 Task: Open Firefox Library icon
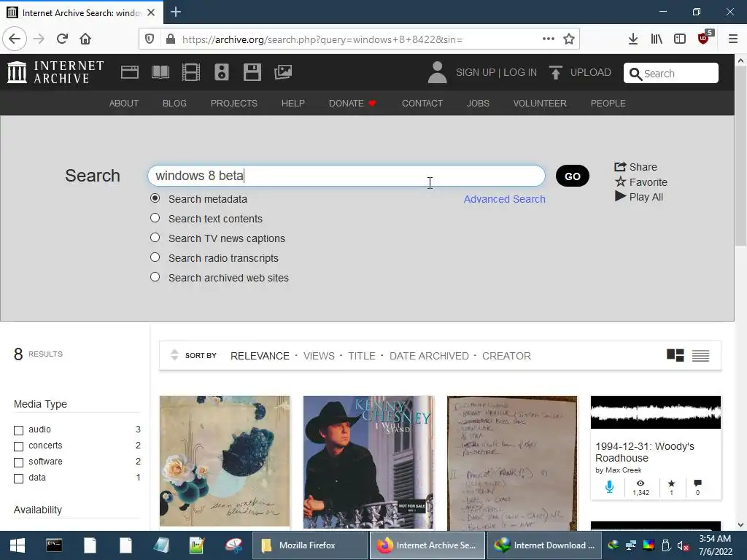point(657,39)
